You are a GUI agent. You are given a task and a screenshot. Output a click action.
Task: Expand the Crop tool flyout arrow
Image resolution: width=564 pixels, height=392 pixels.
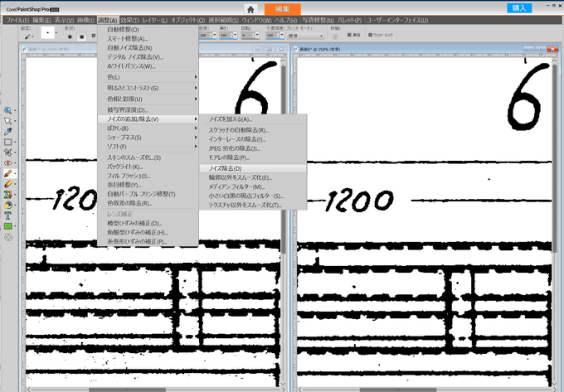15,152
